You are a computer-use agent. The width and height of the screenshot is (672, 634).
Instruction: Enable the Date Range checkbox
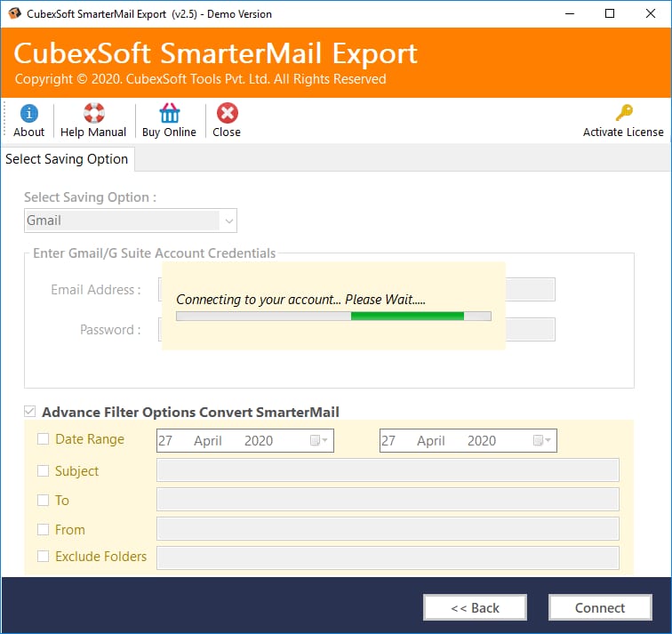pos(43,439)
